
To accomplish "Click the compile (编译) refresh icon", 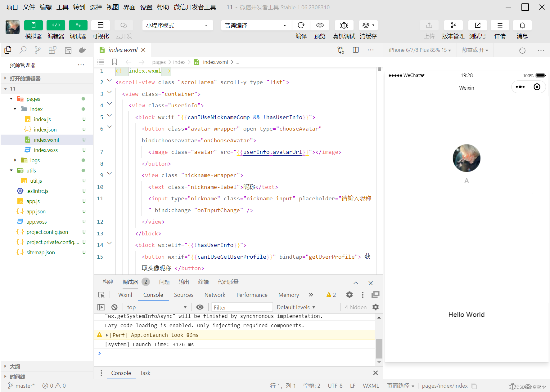I will [x=301, y=25].
